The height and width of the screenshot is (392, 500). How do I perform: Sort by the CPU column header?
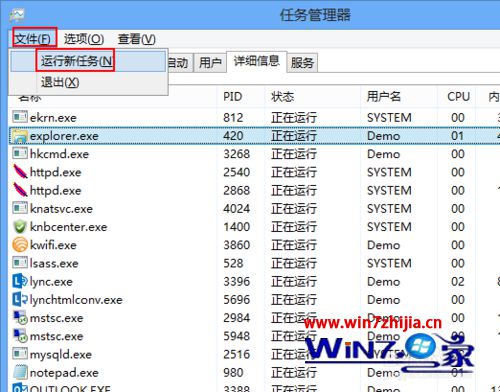click(458, 97)
